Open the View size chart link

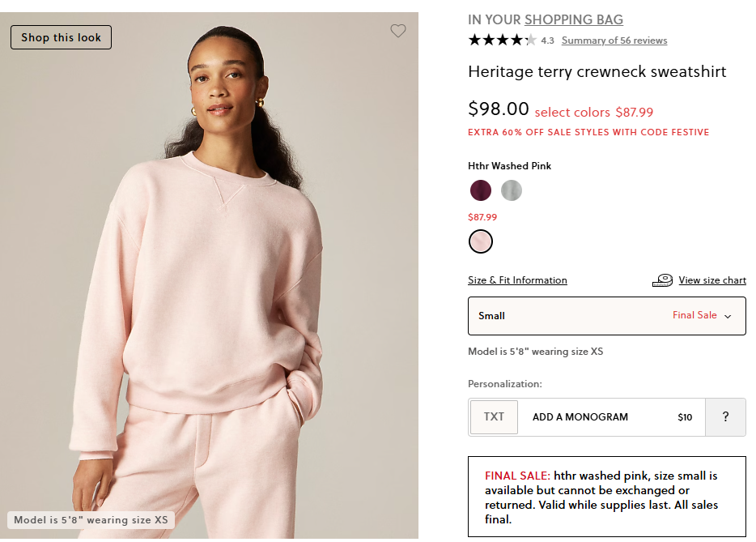coord(712,280)
